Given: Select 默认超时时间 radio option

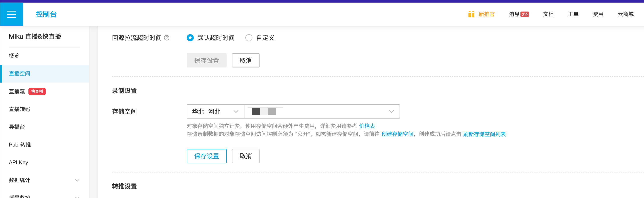Looking at the screenshot, I should (x=190, y=38).
